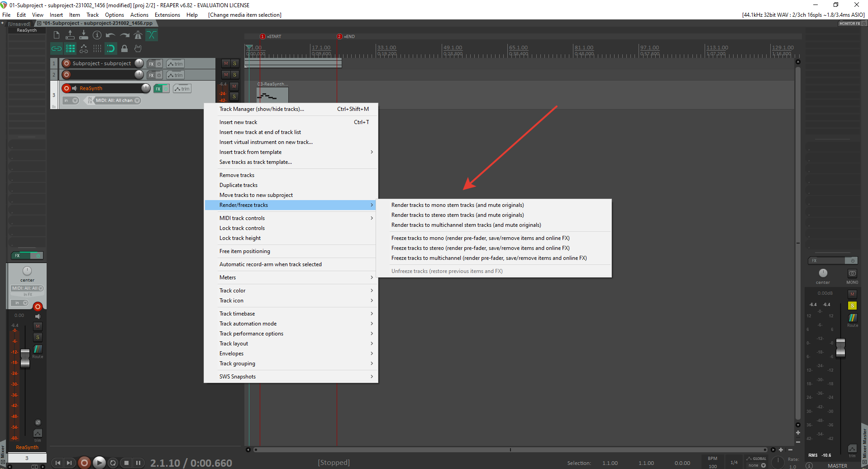Expand the Meters submenu
868x469 pixels.
pos(291,278)
